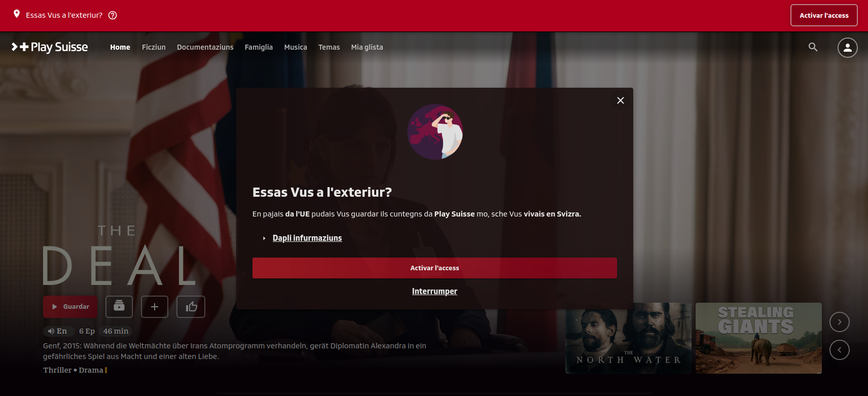Add The Deal to list with plus icon
Image resolution: width=868 pixels, height=396 pixels.
pos(155,307)
